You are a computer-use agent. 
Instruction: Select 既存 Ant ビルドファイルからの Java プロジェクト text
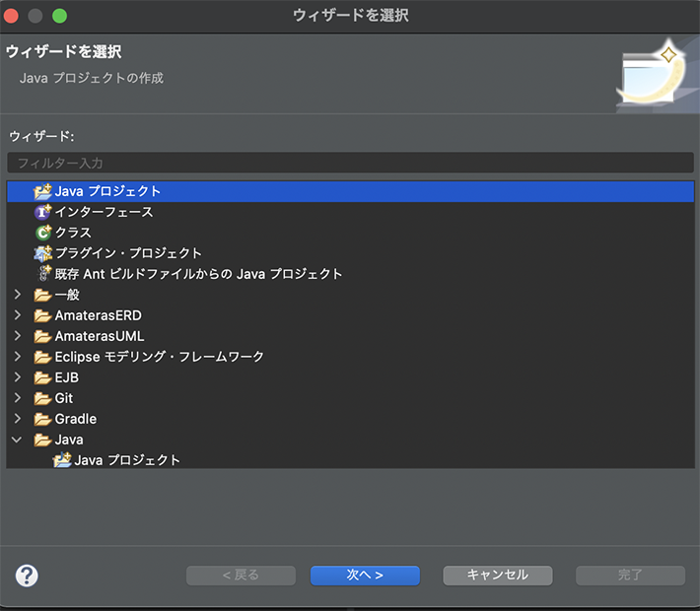tap(198, 274)
